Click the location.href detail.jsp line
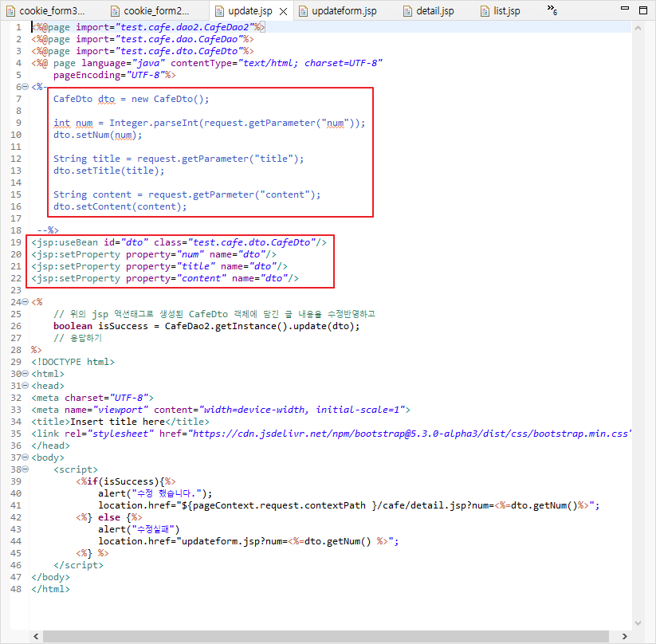The height and width of the screenshot is (644, 656). click(x=349, y=505)
